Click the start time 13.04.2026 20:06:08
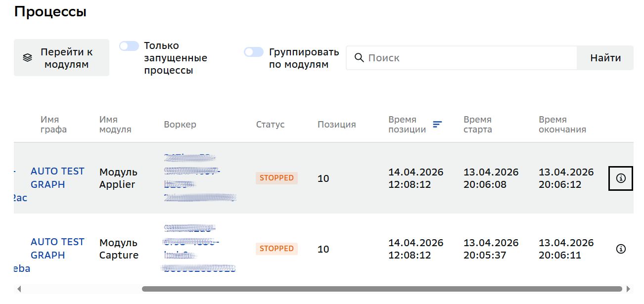Viewport: 644px width, 304px height. click(491, 178)
